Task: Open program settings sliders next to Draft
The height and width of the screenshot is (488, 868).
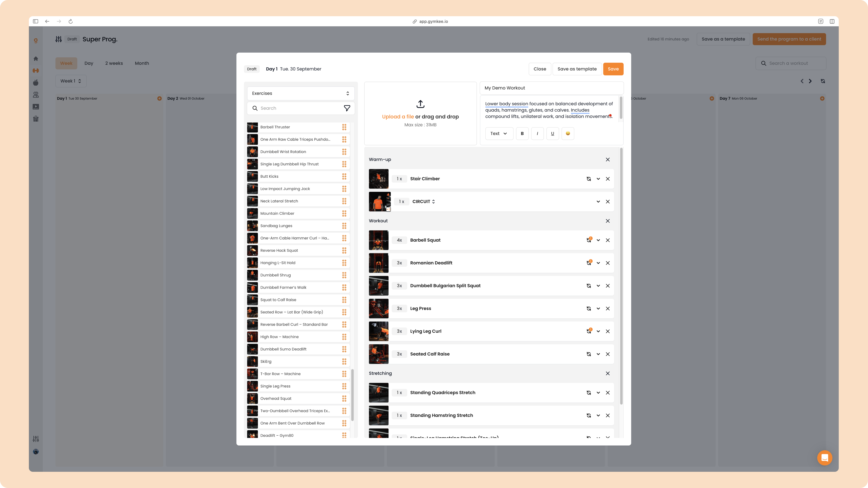Action: point(59,39)
